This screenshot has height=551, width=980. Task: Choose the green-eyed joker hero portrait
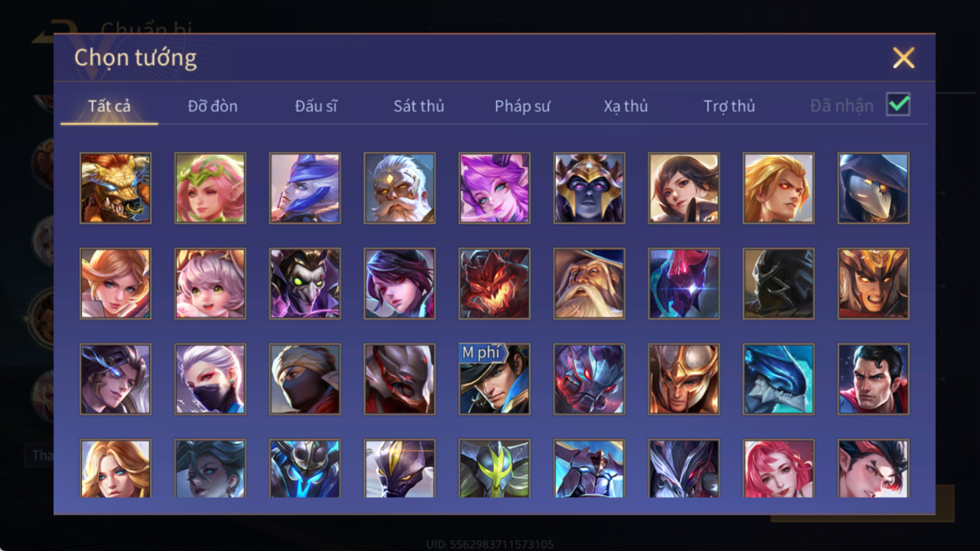click(304, 284)
